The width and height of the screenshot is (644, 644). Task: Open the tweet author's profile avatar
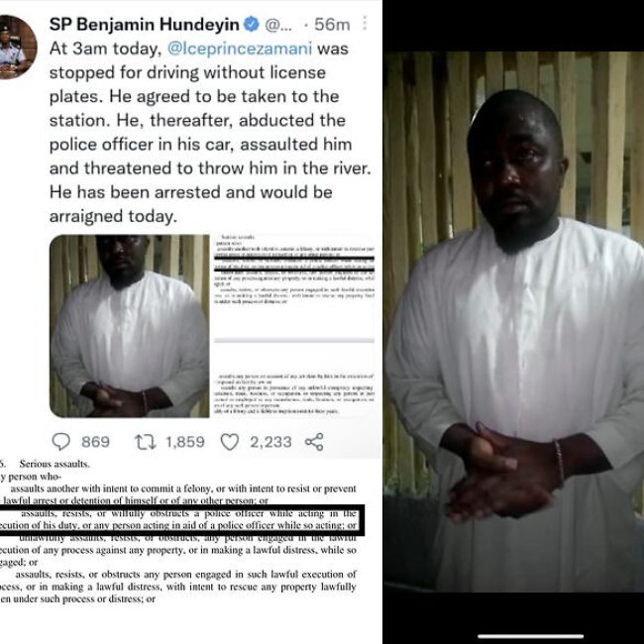tap(17, 47)
